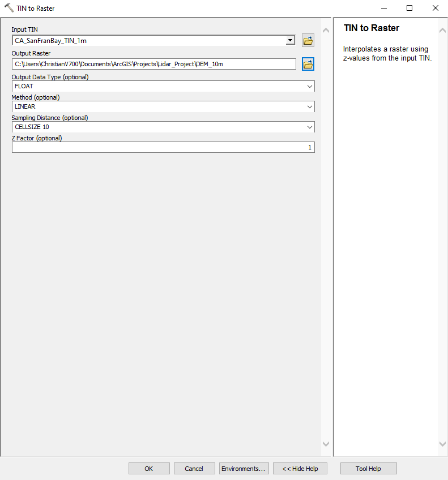Screen dimensions: 448x480
Task: Maximize the TIN to Raster window
Action: 409,8
